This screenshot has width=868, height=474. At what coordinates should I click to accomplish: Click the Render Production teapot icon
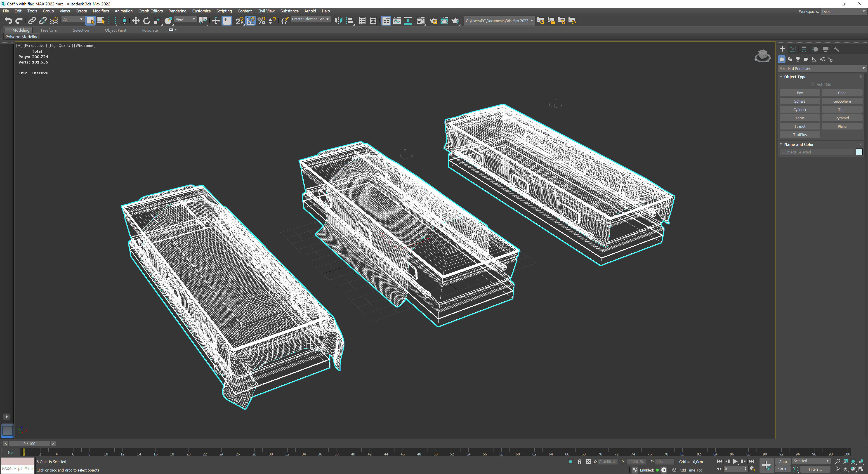455,21
